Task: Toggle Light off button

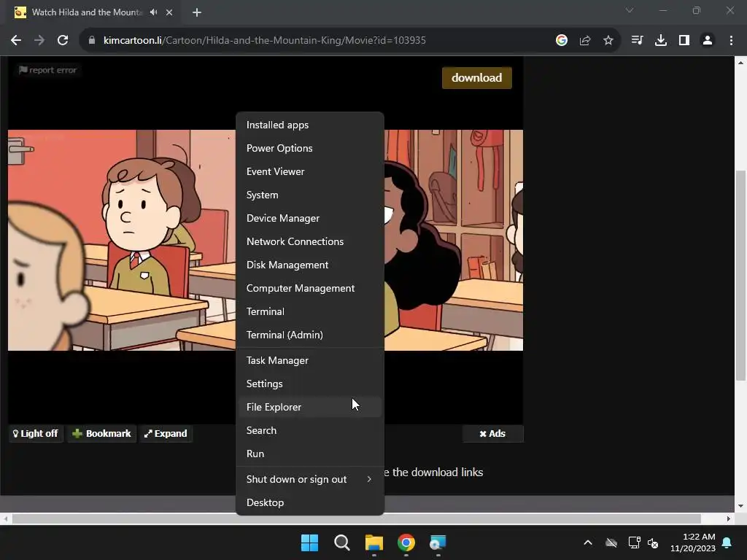Action: click(36, 434)
